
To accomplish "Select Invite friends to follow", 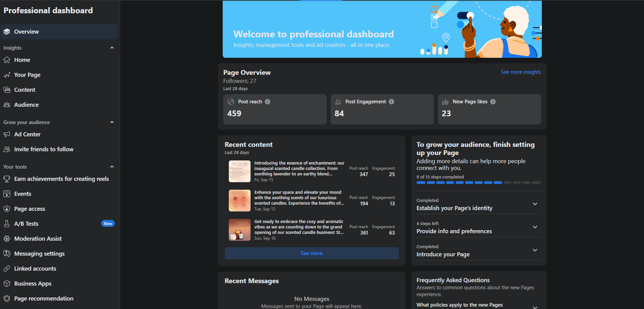I will [x=59, y=149].
